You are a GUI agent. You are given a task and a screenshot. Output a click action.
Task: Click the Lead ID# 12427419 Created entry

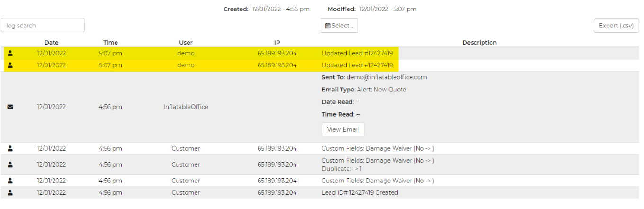tap(360, 193)
